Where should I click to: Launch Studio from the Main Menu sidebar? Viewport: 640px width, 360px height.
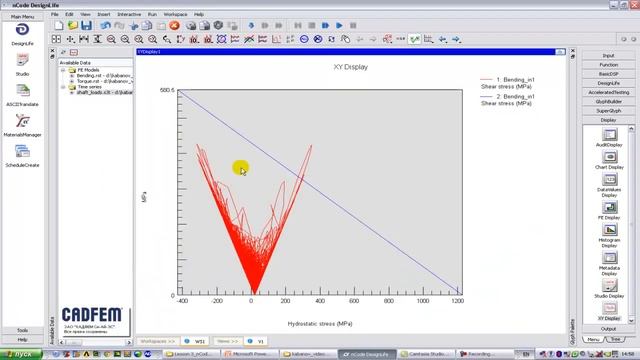22,65
